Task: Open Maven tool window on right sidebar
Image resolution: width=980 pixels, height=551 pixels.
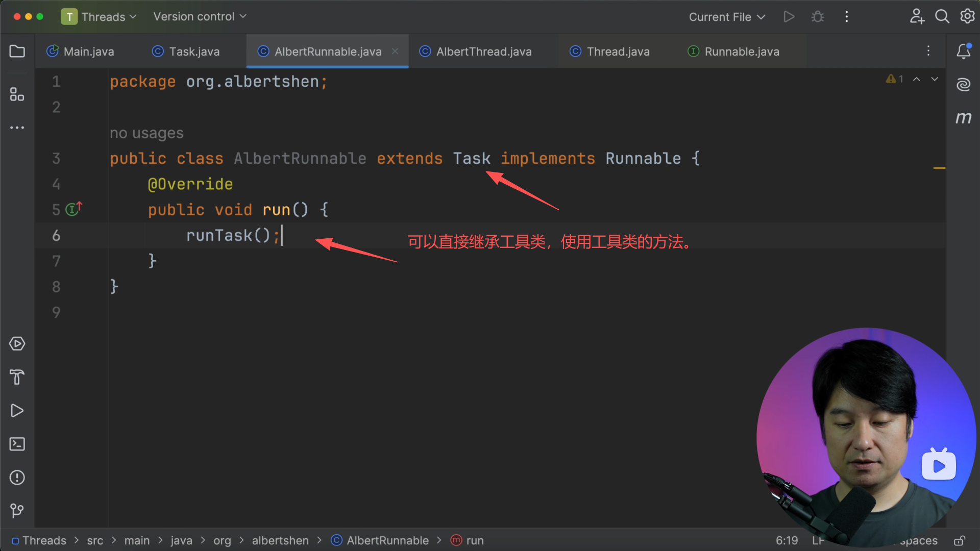Action: (x=963, y=118)
